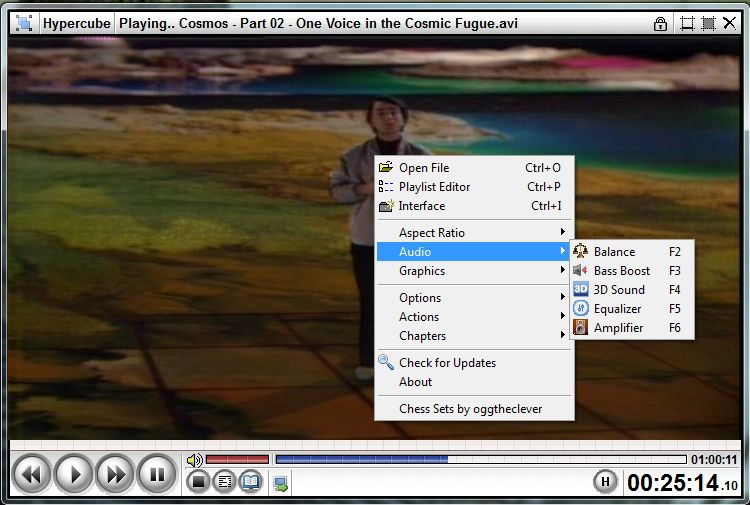This screenshot has width=750, height=505.
Task: Click the Balance scales icon
Action: [581, 251]
